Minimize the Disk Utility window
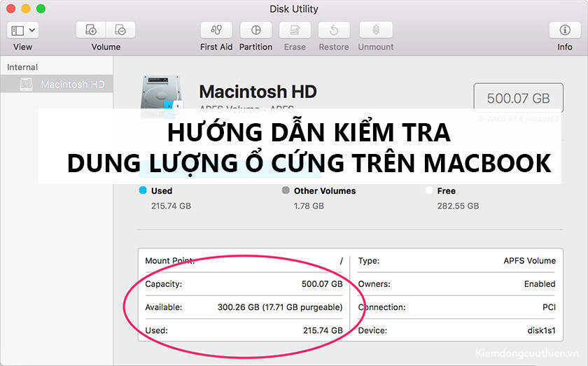The height and width of the screenshot is (366, 588). pyautogui.click(x=26, y=8)
